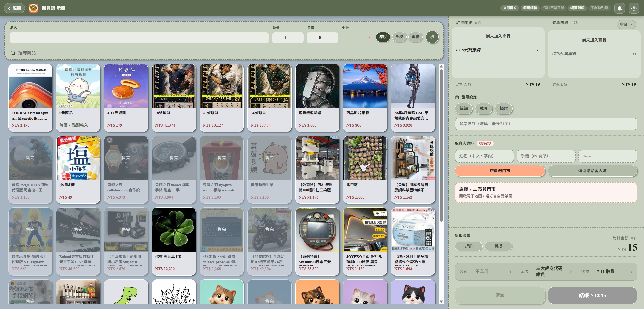This screenshot has height=309, width=644.
Task: Click the 手機 phone field
Action: pyautogui.click(x=546, y=156)
